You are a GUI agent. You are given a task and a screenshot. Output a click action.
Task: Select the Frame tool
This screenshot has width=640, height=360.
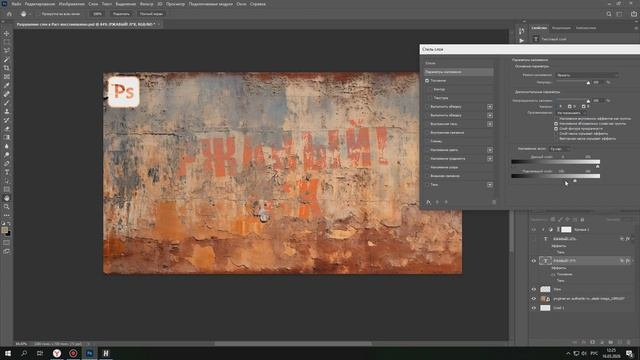(7, 77)
